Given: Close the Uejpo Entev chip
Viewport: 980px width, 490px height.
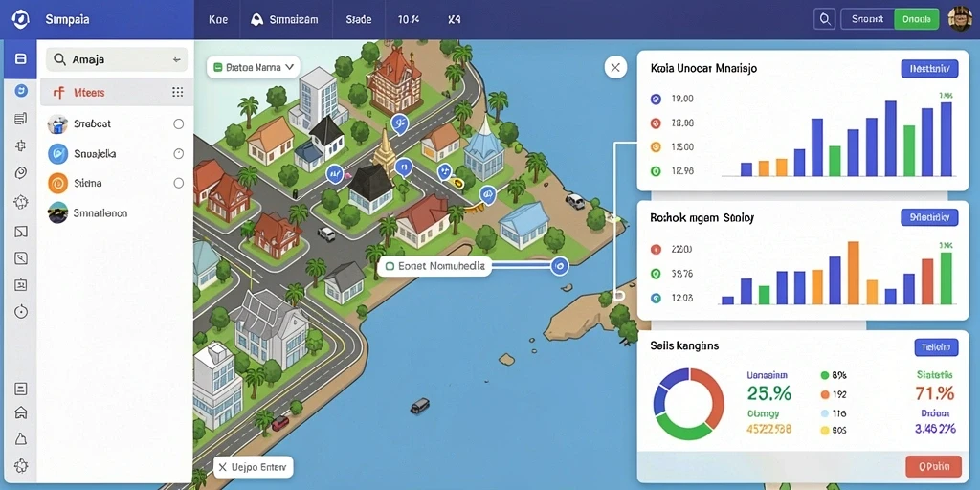Looking at the screenshot, I should click(222, 467).
